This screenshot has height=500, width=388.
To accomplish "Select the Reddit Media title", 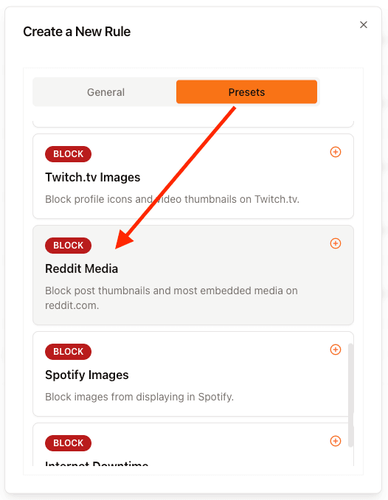I will click(x=81, y=269).
